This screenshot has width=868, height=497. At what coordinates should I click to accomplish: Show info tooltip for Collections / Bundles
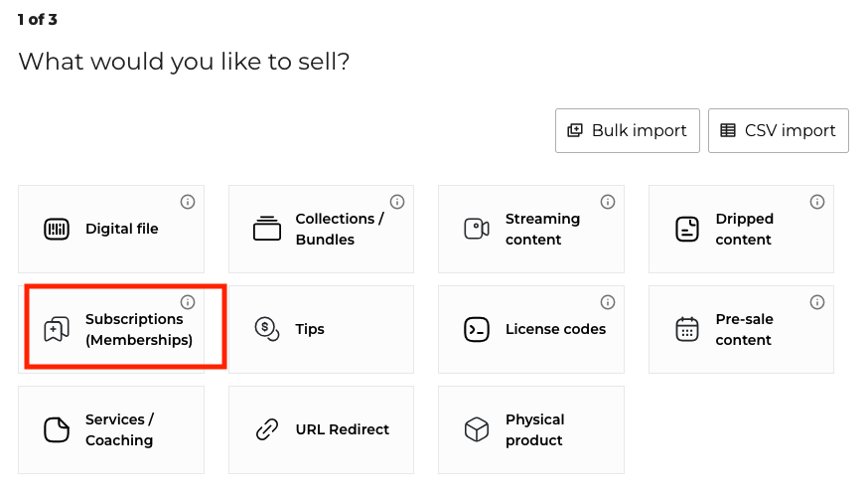click(397, 202)
